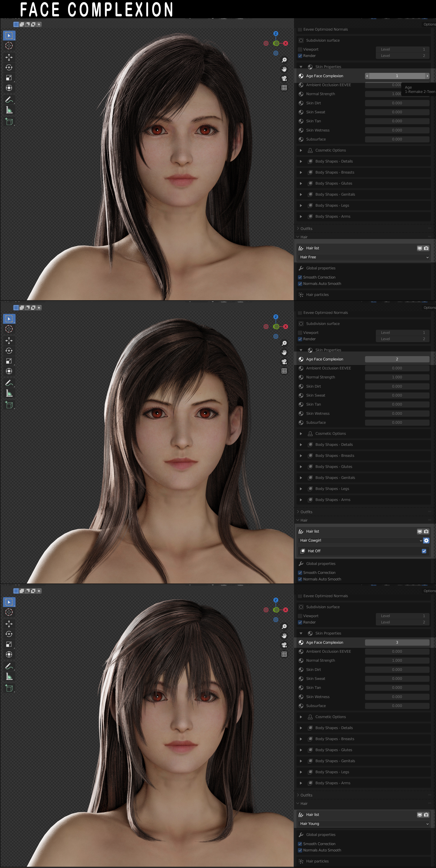Viewport: 436px width, 868px height.
Task: Toggle hair viewport monitor icon above Hair Free
Action: (420, 248)
